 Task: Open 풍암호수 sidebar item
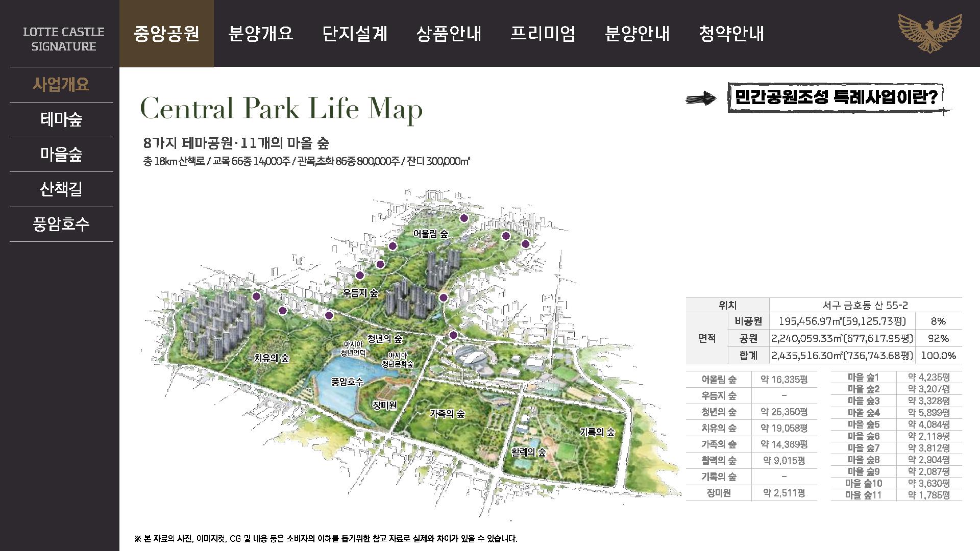click(x=61, y=224)
